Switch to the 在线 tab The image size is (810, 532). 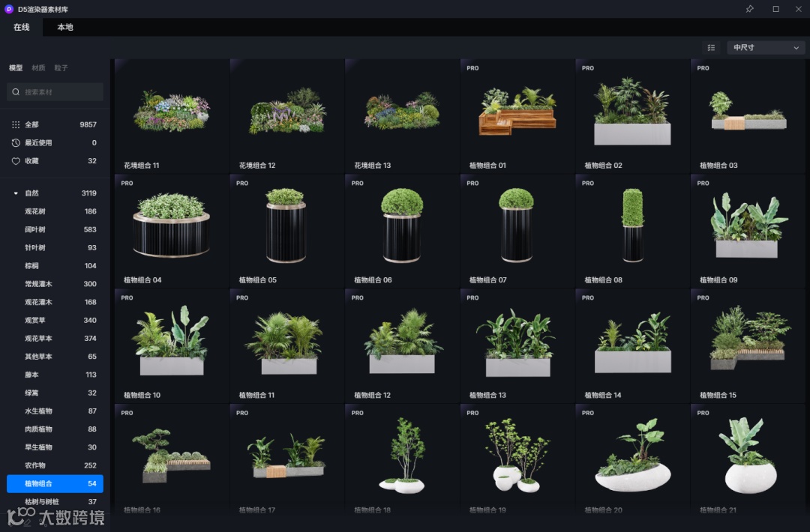[x=21, y=27]
